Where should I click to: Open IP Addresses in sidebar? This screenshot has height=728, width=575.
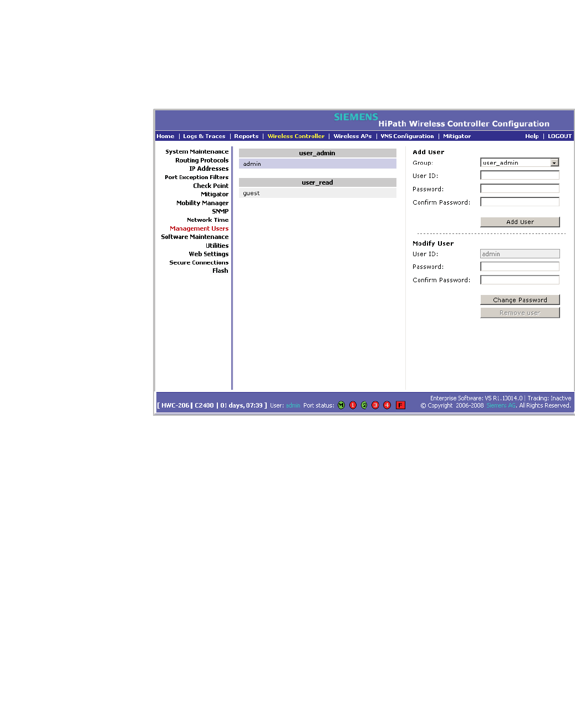point(208,169)
